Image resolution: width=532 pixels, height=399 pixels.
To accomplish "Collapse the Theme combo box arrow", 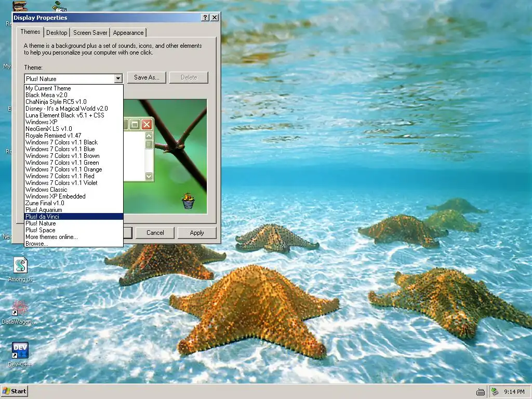I will point(118,79).
